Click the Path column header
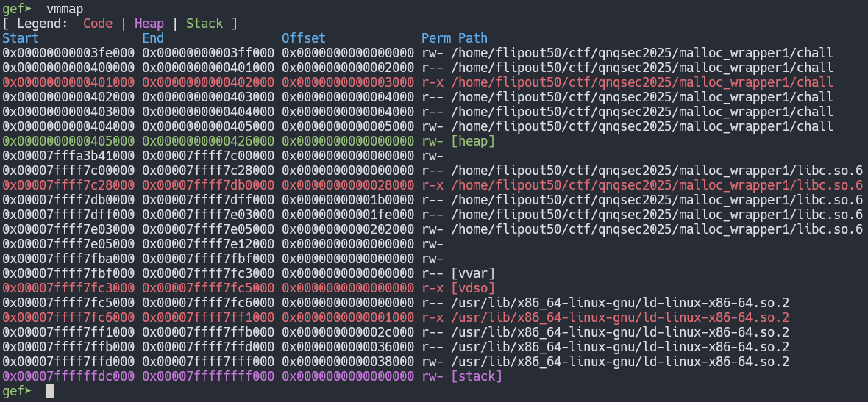Viewport: 868px width, 402px height. 472,38
